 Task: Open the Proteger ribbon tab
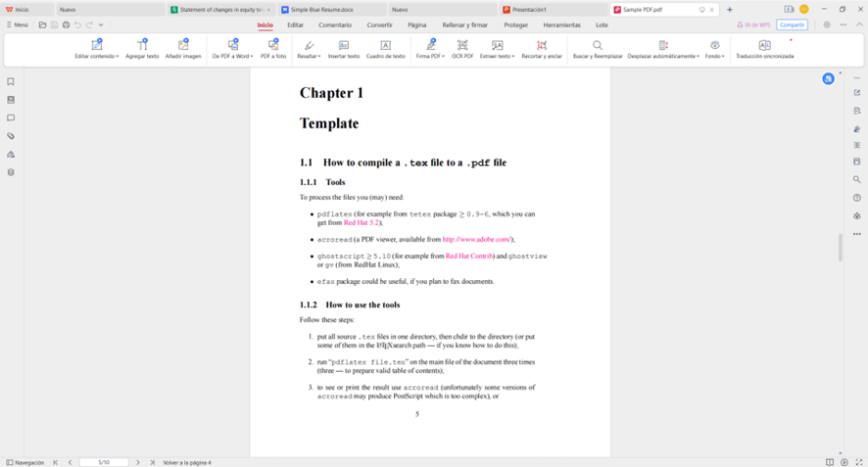[516, 24]
